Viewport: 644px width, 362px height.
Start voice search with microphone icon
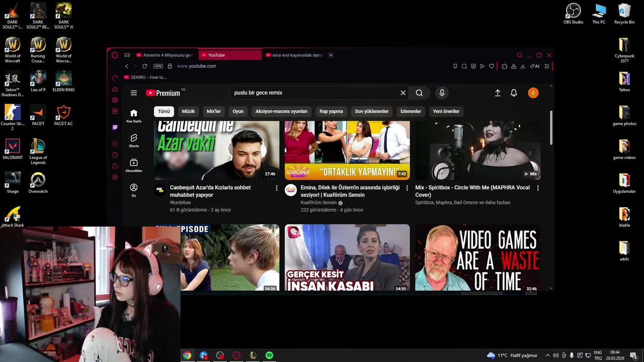tap(442, 93)
